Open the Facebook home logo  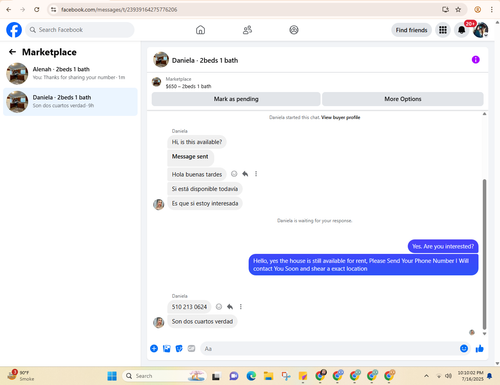[14, 30]
